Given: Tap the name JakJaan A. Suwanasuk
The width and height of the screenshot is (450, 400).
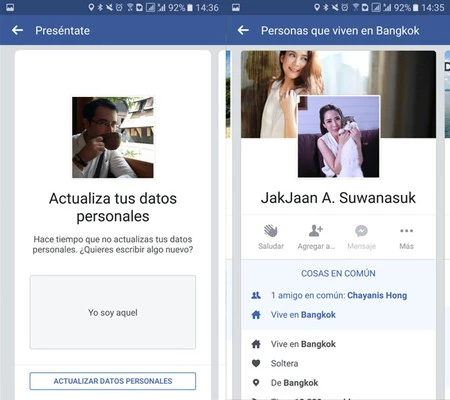Looking at the screenshot, I should (338, 198).
